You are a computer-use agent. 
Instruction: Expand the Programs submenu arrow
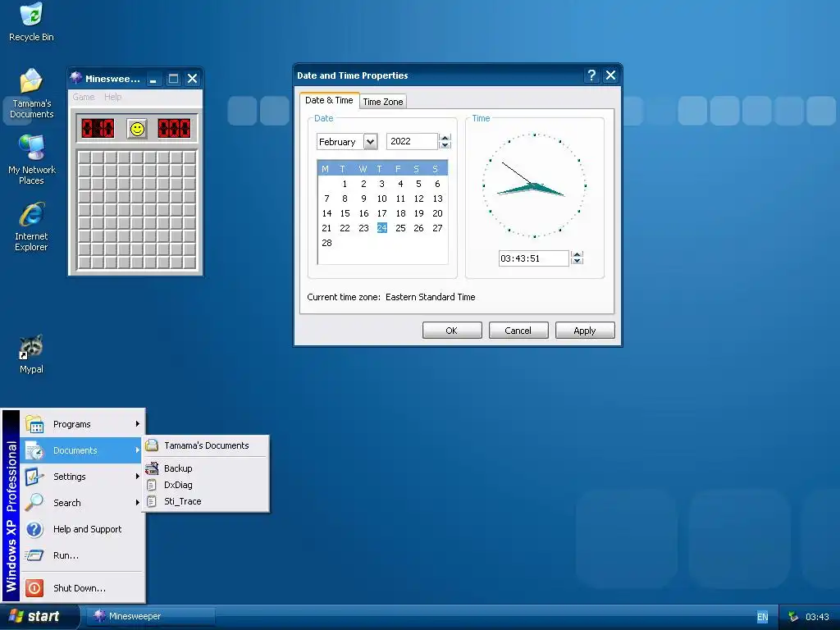coord(138,424)
